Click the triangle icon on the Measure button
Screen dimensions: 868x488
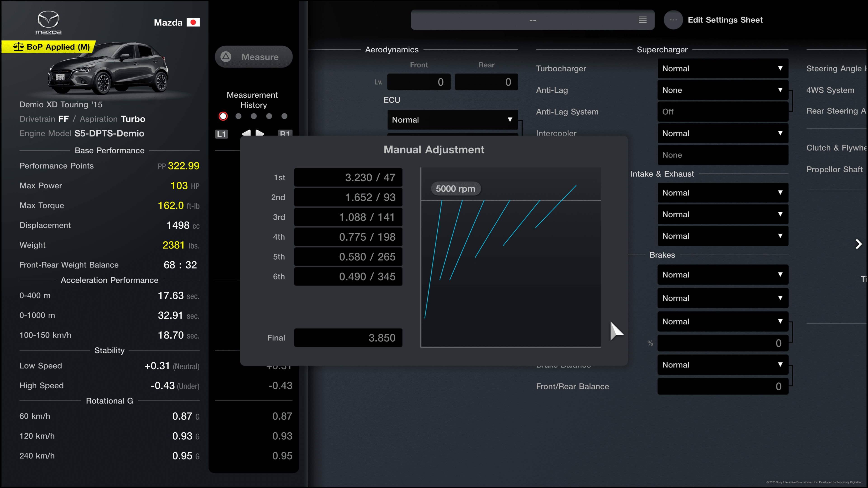coord(226,56)
